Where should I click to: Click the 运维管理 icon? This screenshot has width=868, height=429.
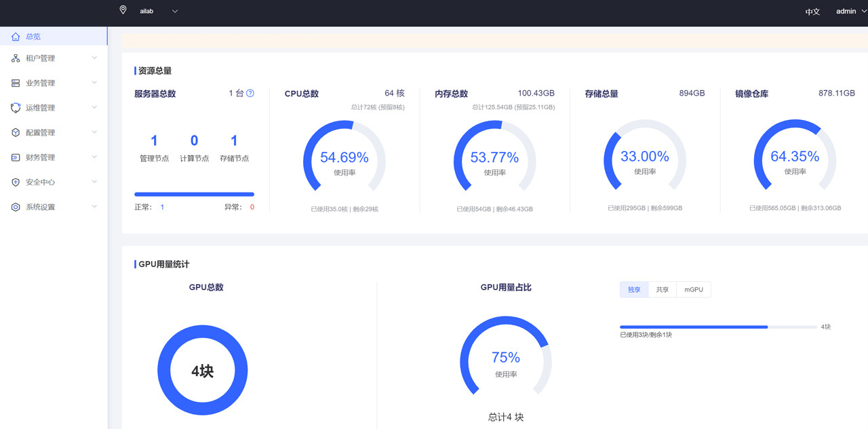[x=16, y=108]
